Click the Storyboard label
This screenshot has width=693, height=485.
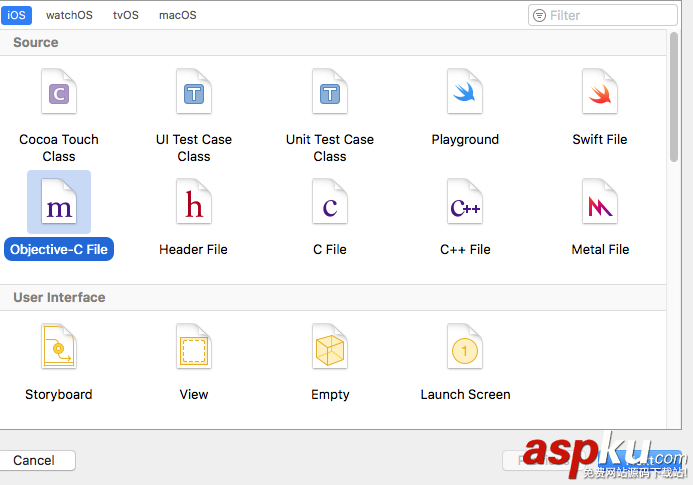(59, 394)
